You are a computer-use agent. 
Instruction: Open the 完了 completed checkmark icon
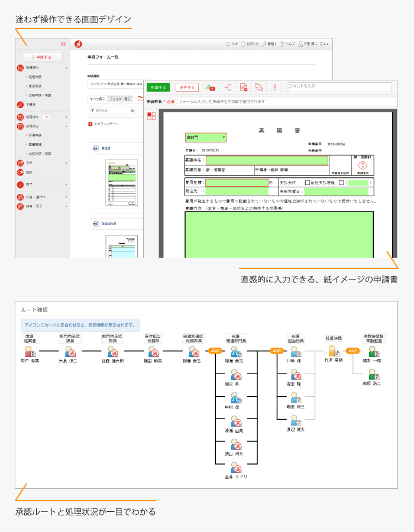pos(20,184)
